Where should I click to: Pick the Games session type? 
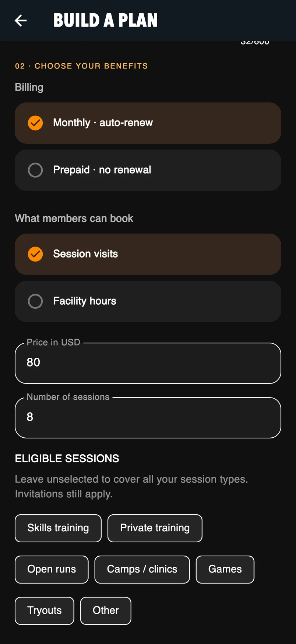click(x=225, y=570)
